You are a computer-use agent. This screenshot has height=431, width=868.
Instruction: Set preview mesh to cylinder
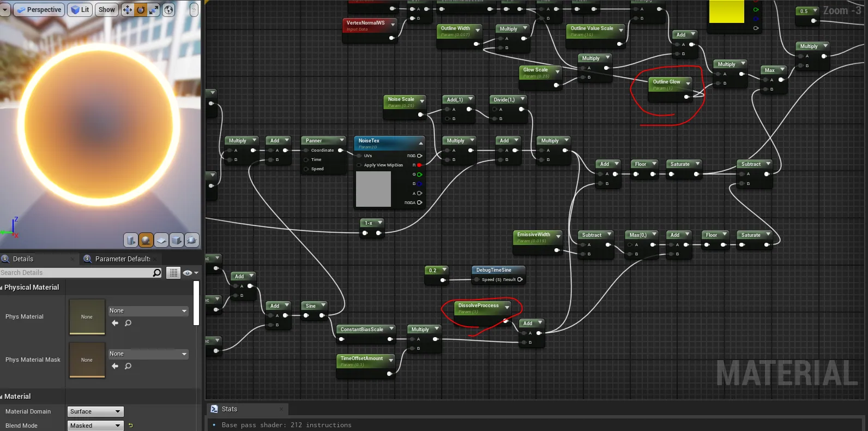131,240
